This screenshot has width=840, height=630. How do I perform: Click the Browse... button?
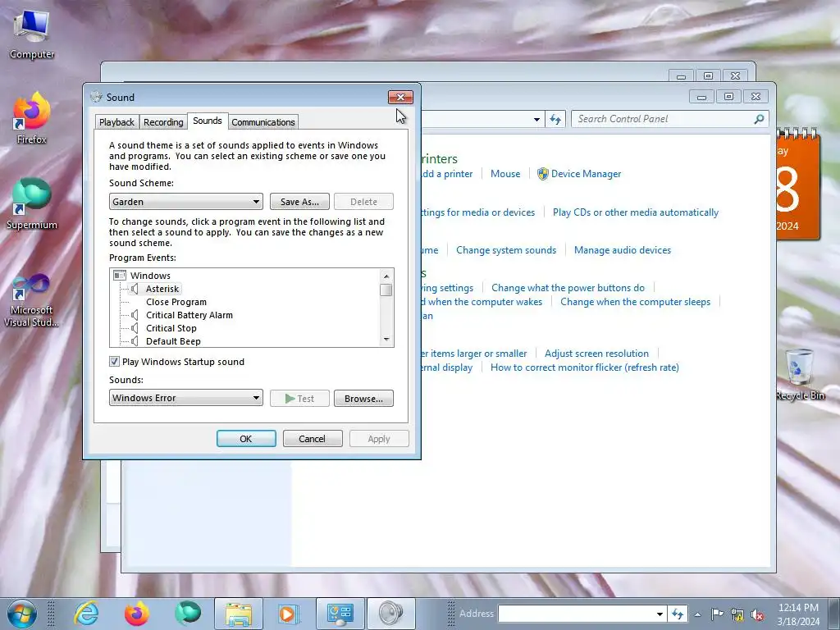[x=363, y=399]
